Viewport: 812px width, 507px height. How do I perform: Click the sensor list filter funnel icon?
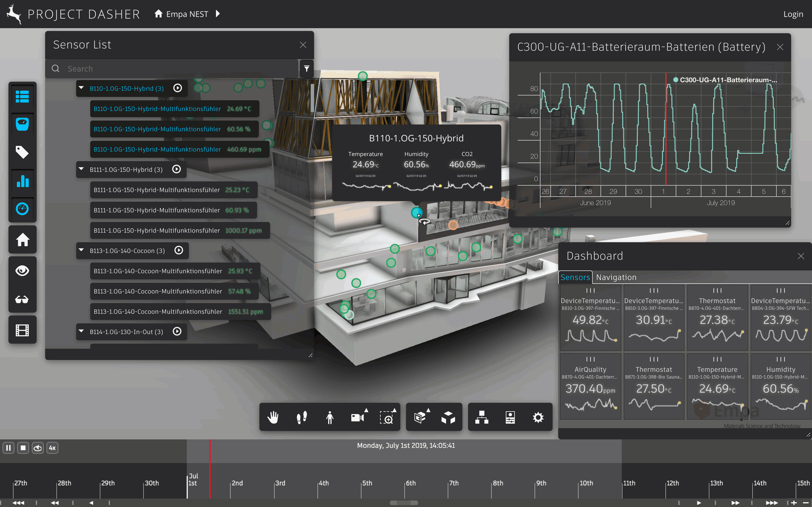click(x=306, y=69)
